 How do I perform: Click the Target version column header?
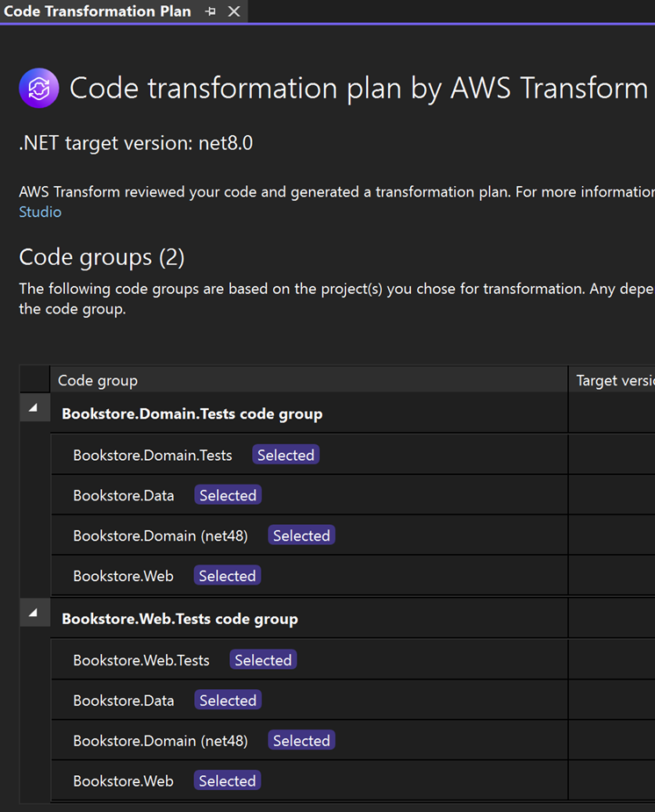[615, 380]
